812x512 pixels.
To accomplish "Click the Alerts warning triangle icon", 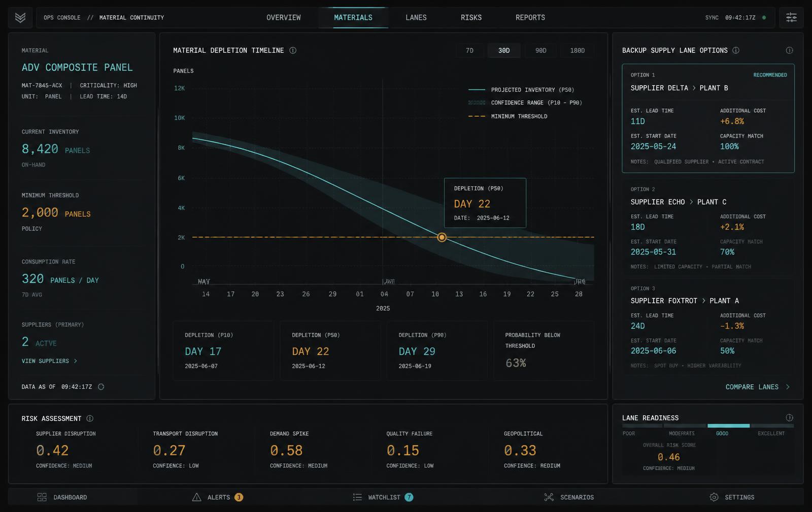I will [196, 497].
